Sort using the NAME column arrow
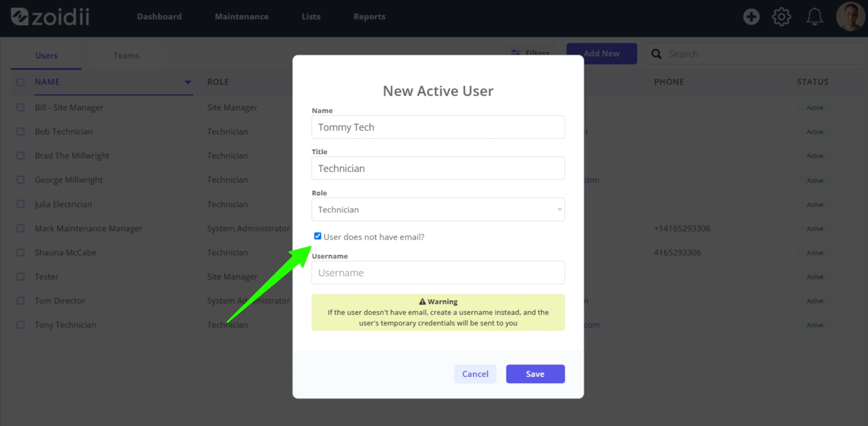The width and height of the screenshot is (868, 426). [188, 82]
